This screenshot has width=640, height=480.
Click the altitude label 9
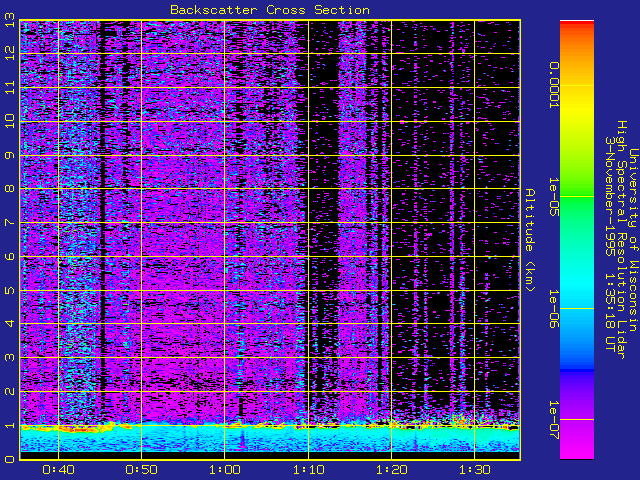click(10, 155)
